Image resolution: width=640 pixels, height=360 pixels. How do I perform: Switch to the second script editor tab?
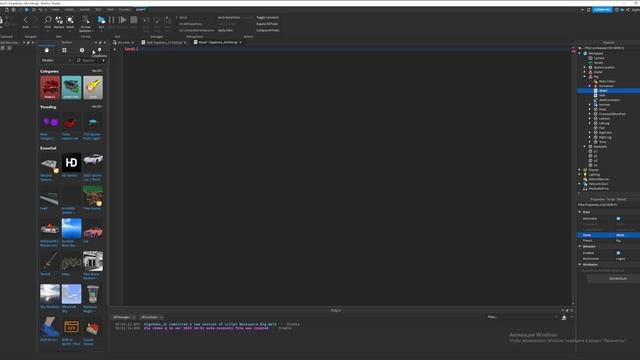tap(218, 42)
